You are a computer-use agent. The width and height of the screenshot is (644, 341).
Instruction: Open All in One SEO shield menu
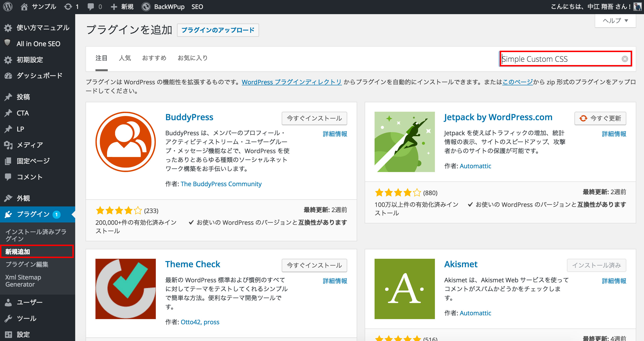(8, 43)
